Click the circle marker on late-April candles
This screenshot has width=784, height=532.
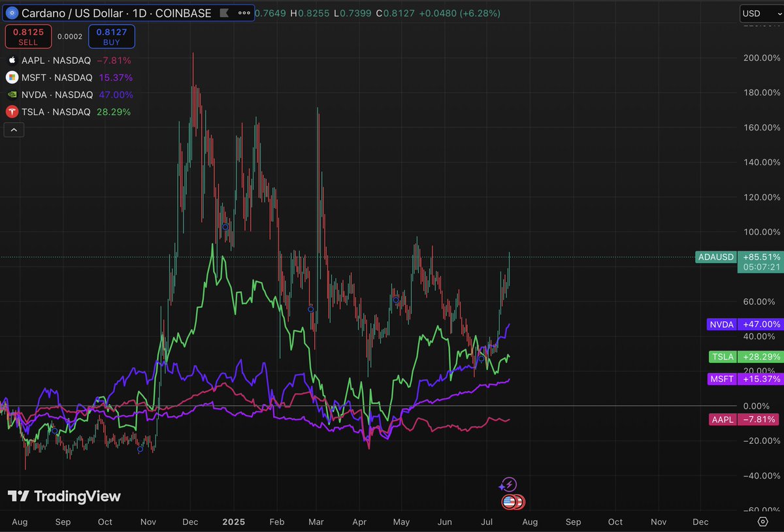pos(396,300)
